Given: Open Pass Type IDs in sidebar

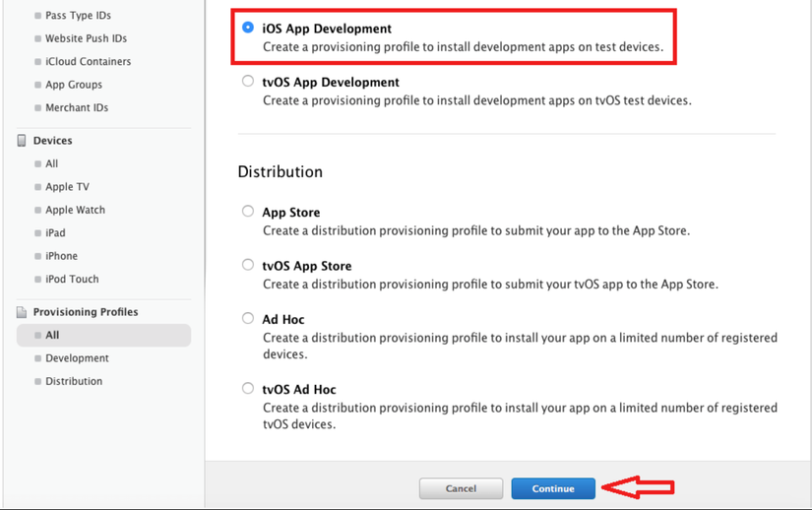Looking at the screenshot, I should pos(78,16).
